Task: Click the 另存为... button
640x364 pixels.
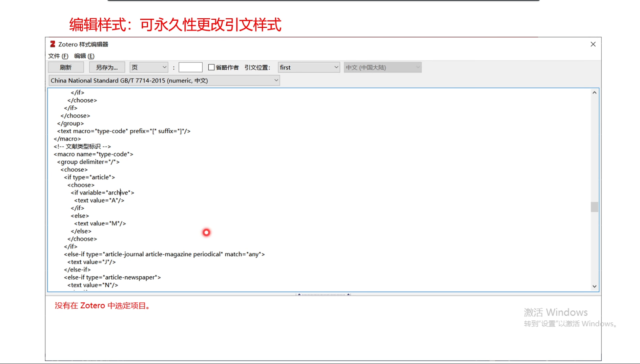Action: [x=107, y=67]
